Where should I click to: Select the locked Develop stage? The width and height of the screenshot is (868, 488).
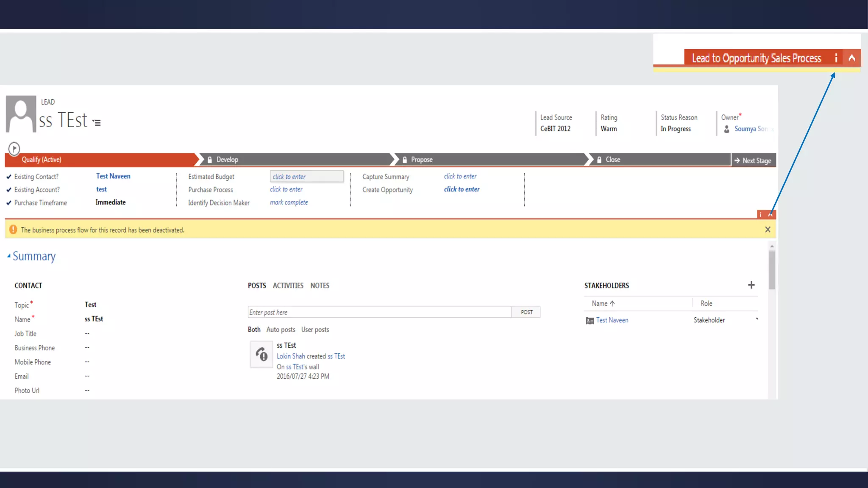[x=227, y=160]
